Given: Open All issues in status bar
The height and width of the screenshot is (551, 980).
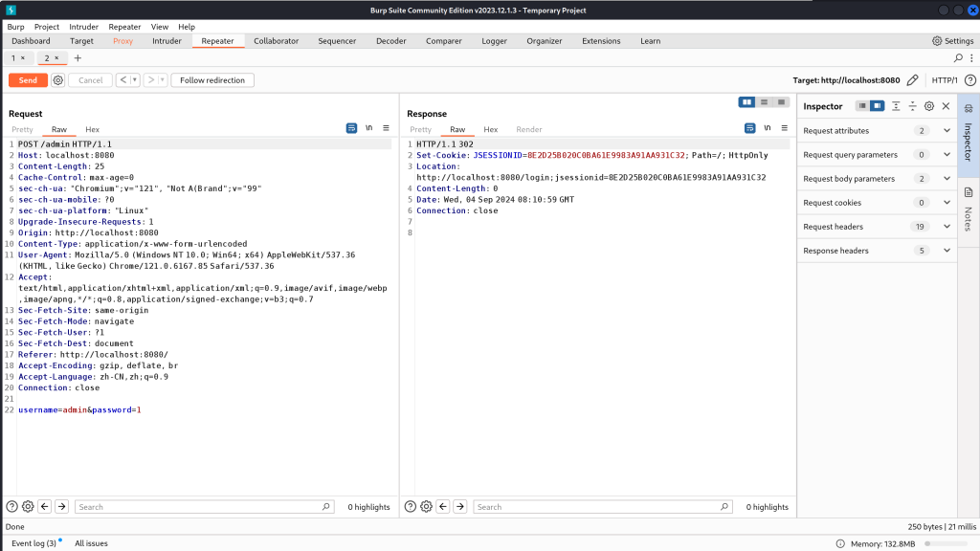Looking at the screenshot, I should coord(91,543).
